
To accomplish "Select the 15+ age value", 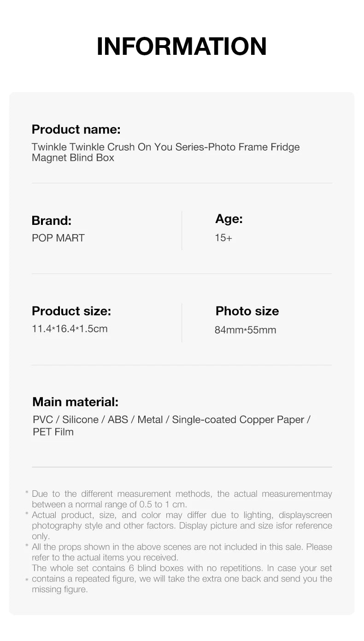I will pos(223,238).
